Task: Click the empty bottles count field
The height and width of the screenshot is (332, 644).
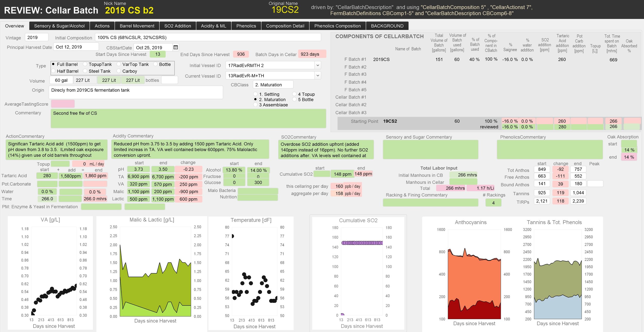Action: (x=170, y=80)
